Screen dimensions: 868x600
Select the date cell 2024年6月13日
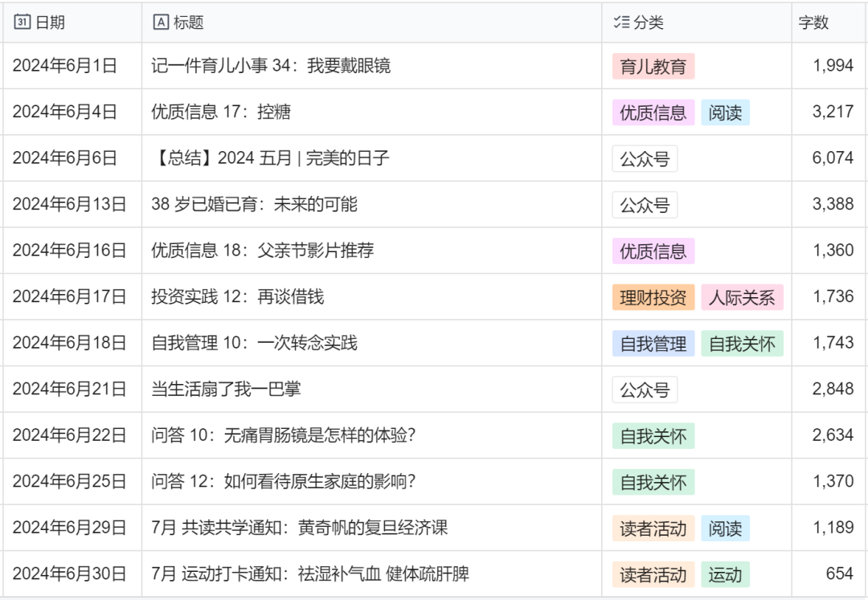tap(72, 204)
